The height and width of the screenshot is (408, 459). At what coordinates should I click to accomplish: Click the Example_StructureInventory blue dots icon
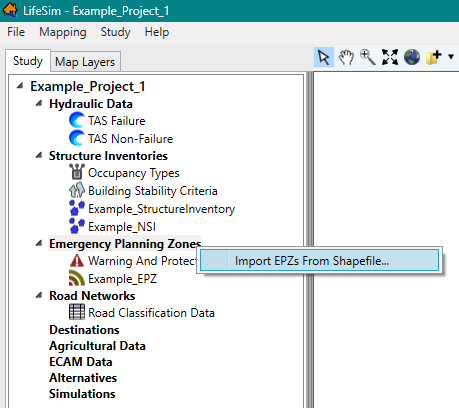tap(77, 208)
